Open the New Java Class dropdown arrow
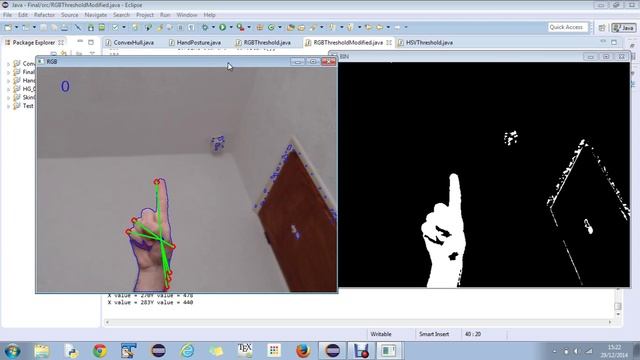The height and width of the screenshot is (360, 640). tap(280, 27)
